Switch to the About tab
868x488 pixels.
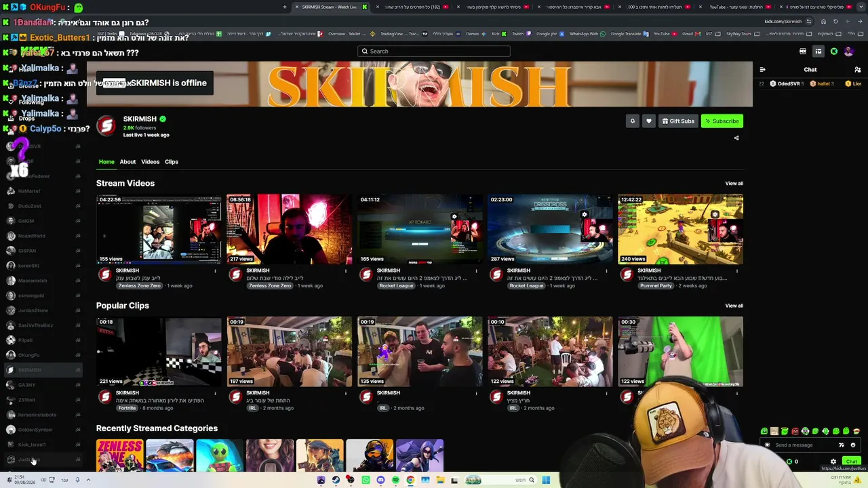pyautogui.click(x=127, y=162)
